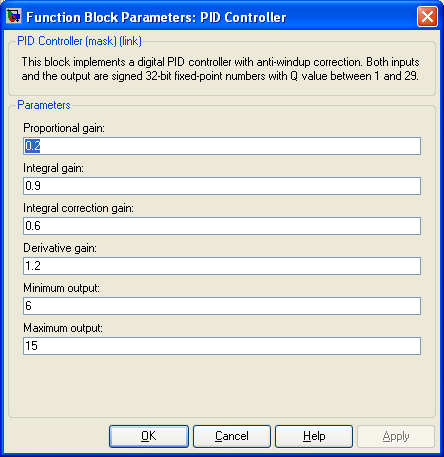Click the Proportional gain field showing 0.2
This screenshot has width=444, height=457.
click(222, 146)
